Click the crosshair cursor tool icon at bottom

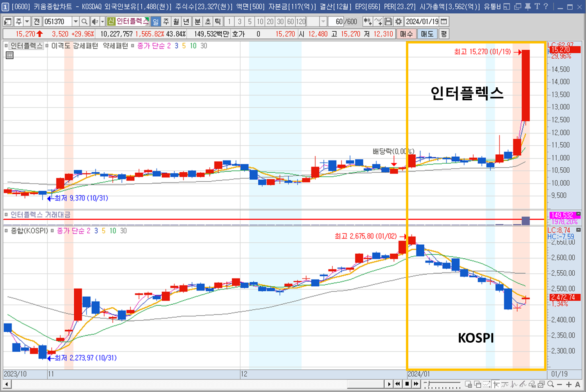[x=496, y=385]
